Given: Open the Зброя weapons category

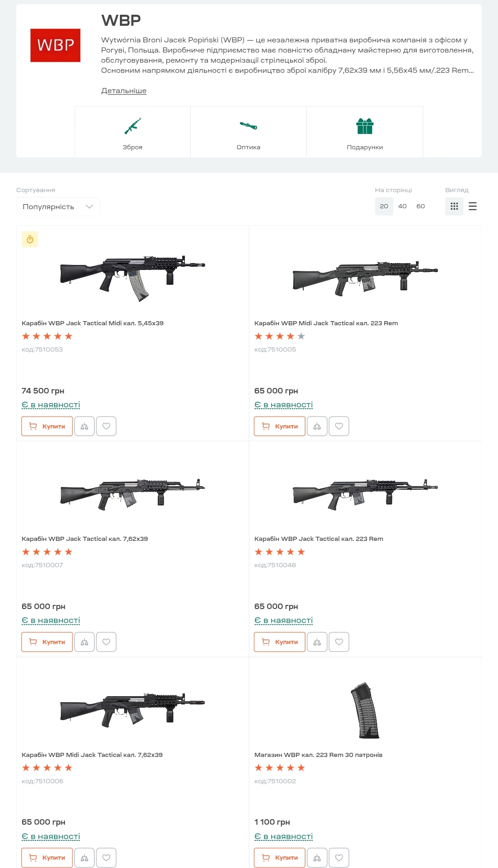Looking at the screenshot, I should 132,133.
